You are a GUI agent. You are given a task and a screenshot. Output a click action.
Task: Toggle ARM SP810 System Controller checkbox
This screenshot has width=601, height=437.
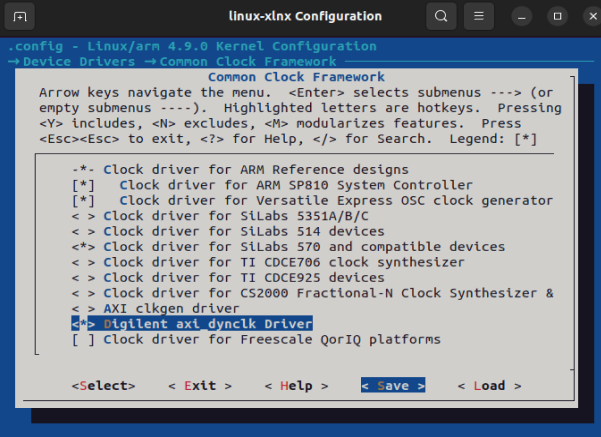point(83,185)
